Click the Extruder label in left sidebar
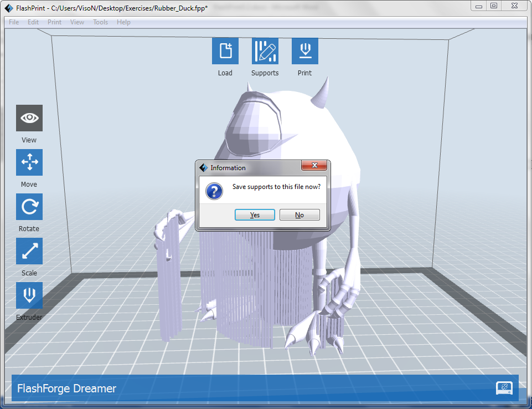 (29, 318)
